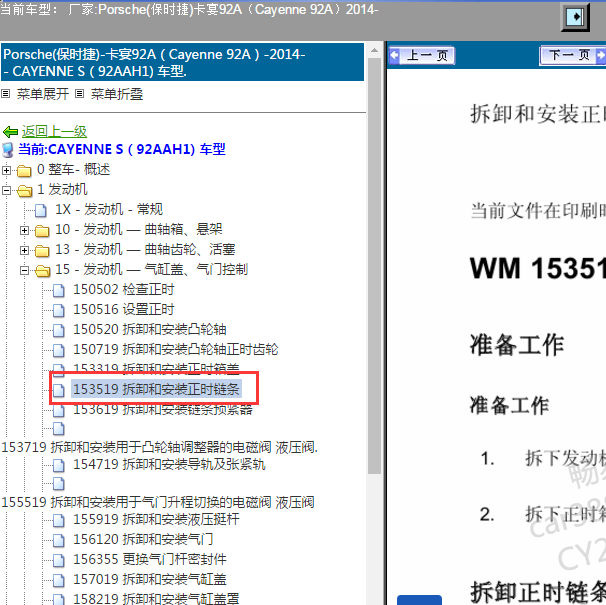Go to previous page with 上一页 button
Viewport: 606px width, 605px height.
pyautogui.click(x=422, y=56)
